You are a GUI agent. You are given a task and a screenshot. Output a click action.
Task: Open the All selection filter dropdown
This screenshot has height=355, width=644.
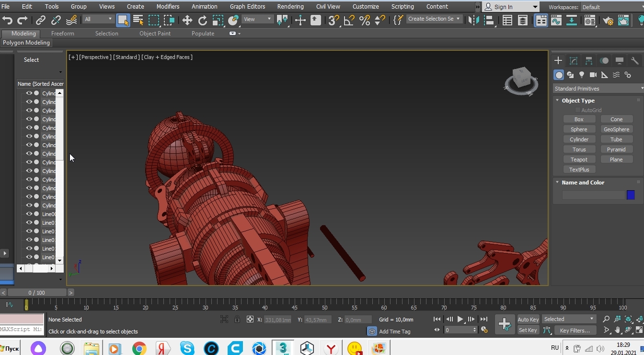click(x=98, y=19)
